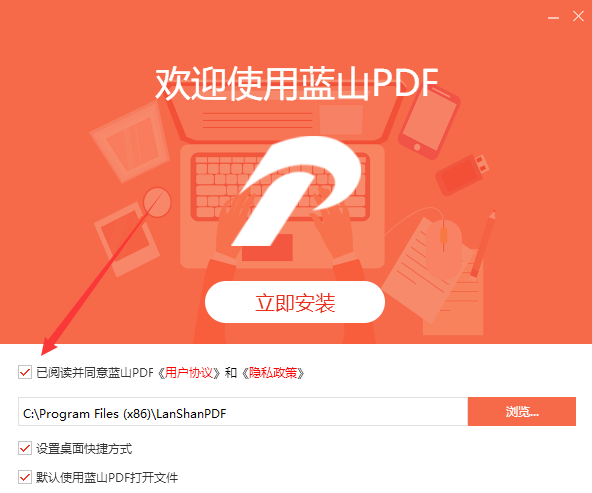592x493 pixels.
Task: Click the 立即安装 install button
Action: (295, 302)
